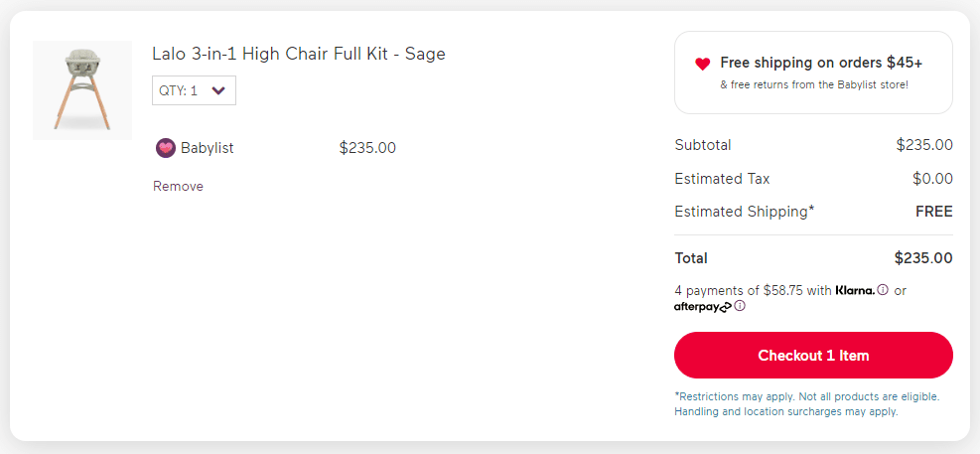The height and width of the screenshot is (454, 980).
Task: Click the Afterpay logo
Action: (x=703, y=307)
